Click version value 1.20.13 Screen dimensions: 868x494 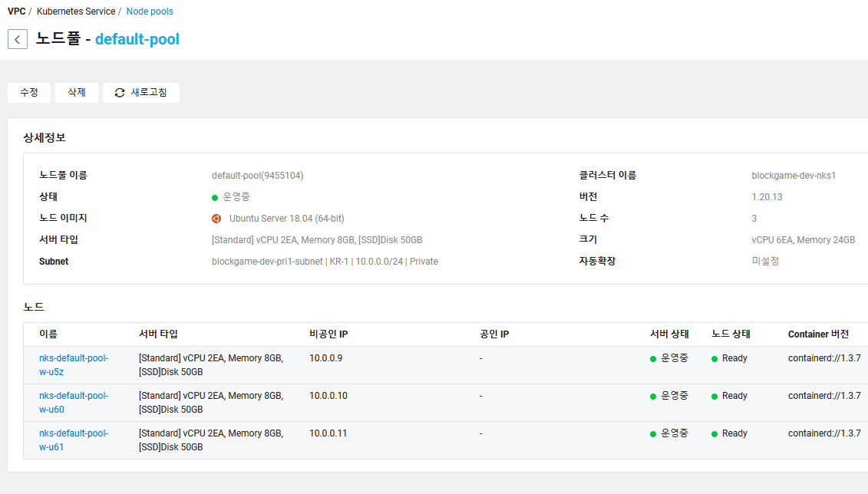[767, 197]
